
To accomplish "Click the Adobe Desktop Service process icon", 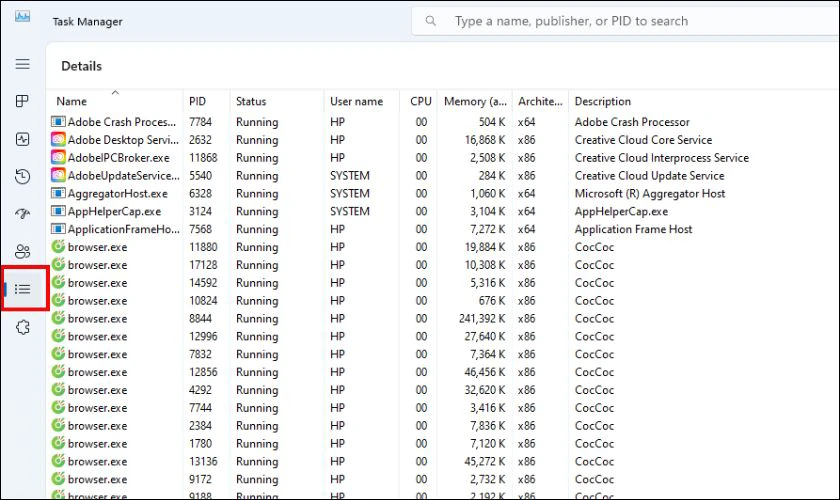I will click(x=58, y=139).
